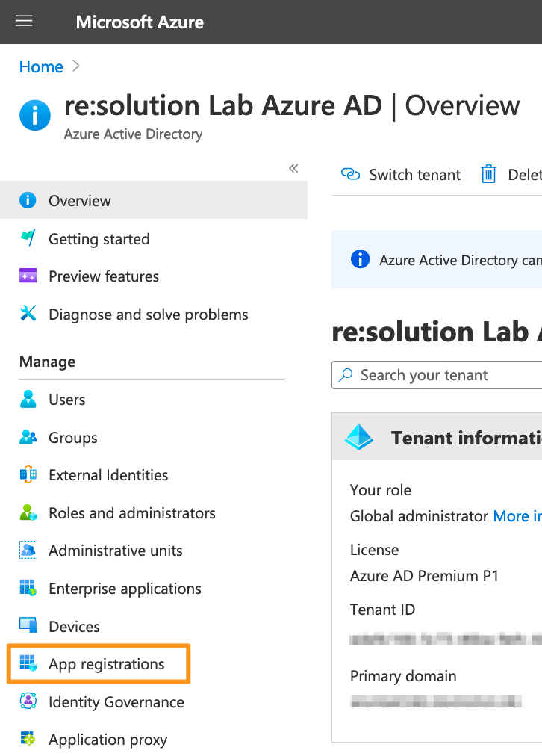Viewport: 542px width, 756px height.
Task: Click the banner info icon
Action: click(361, 259)
